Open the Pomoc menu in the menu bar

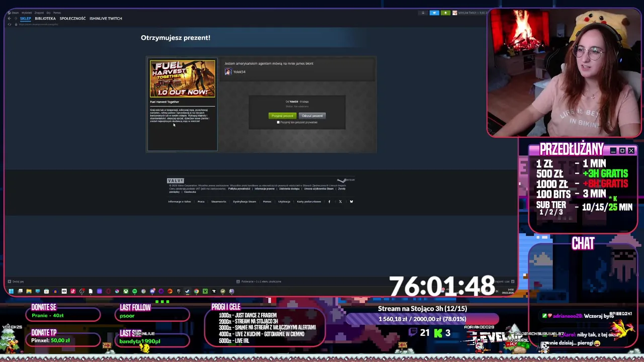[57, 13]
